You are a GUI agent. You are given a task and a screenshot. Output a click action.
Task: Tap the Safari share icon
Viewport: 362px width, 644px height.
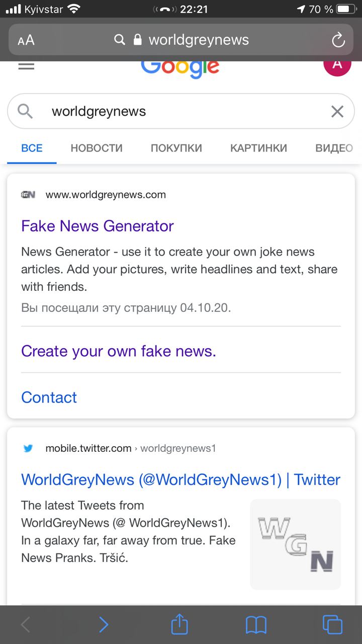click(179, 624)
